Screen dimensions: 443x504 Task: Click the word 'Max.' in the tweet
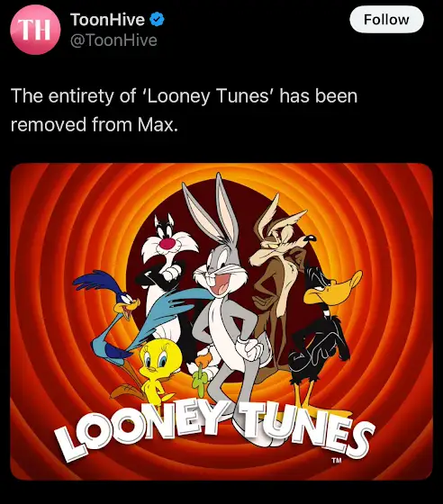coord(158,124)
